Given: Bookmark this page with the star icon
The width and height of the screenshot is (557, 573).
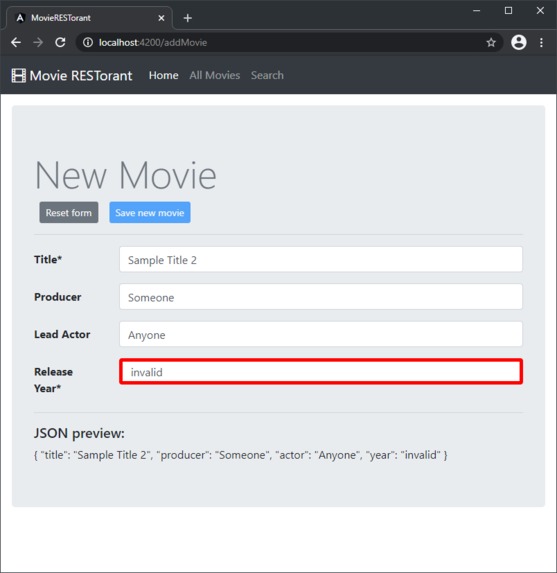Looking at the screenshot, I should 491,43.
